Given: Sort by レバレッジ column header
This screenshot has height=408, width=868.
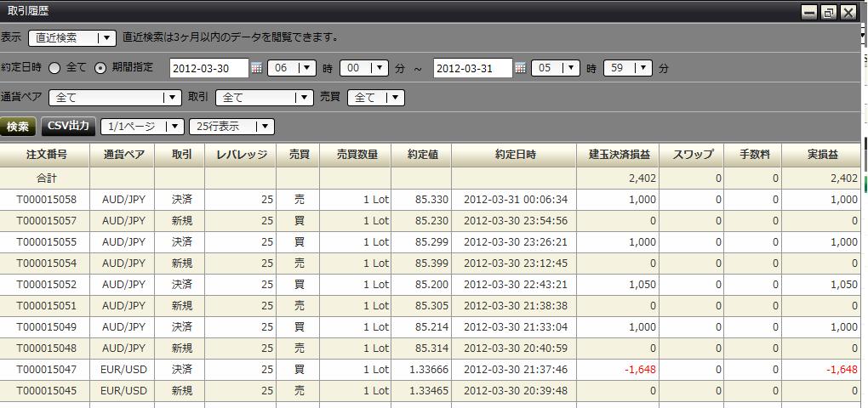Looking at the screenshot, I should point(240,155).
